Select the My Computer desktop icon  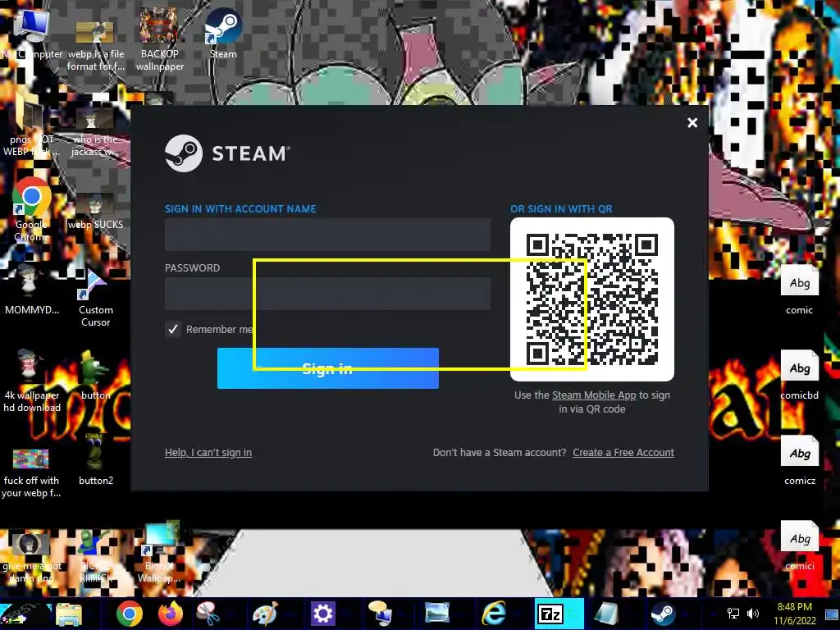[32, 33]
